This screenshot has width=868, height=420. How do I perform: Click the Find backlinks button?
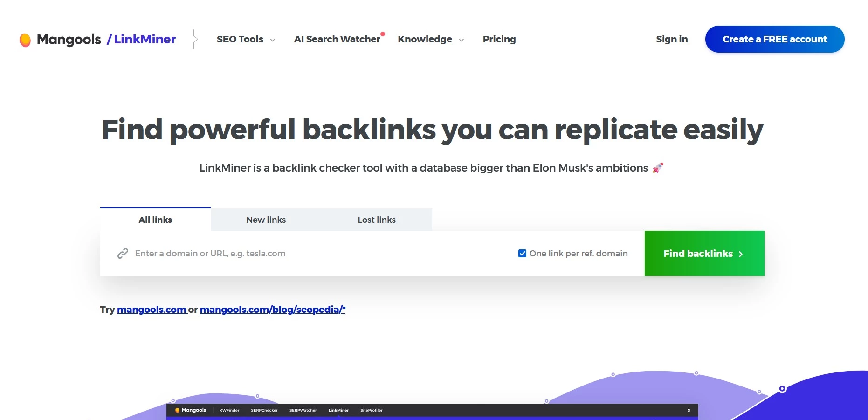pyautogui.click(x=704, y=254)
